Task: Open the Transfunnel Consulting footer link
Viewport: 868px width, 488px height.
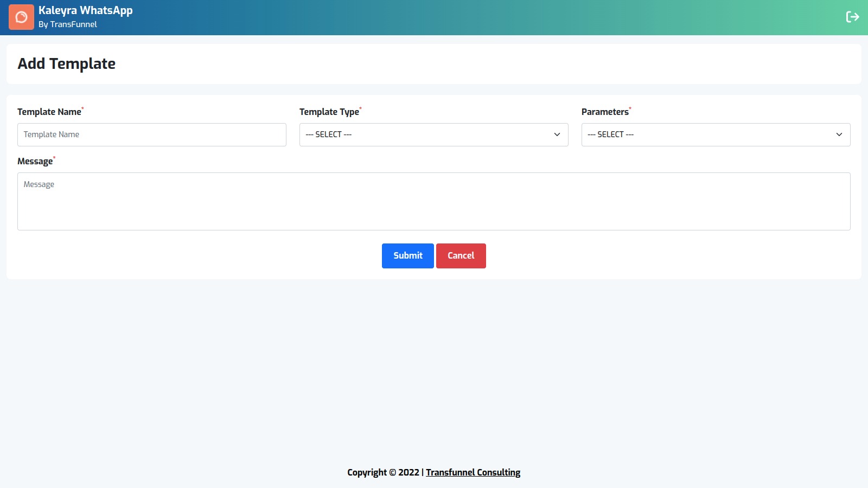Action: 473,472
